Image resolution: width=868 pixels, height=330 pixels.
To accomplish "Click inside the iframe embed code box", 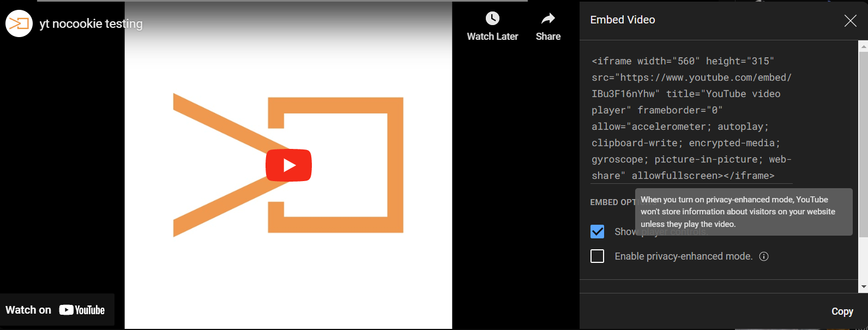I will click(x=692, y=118).
